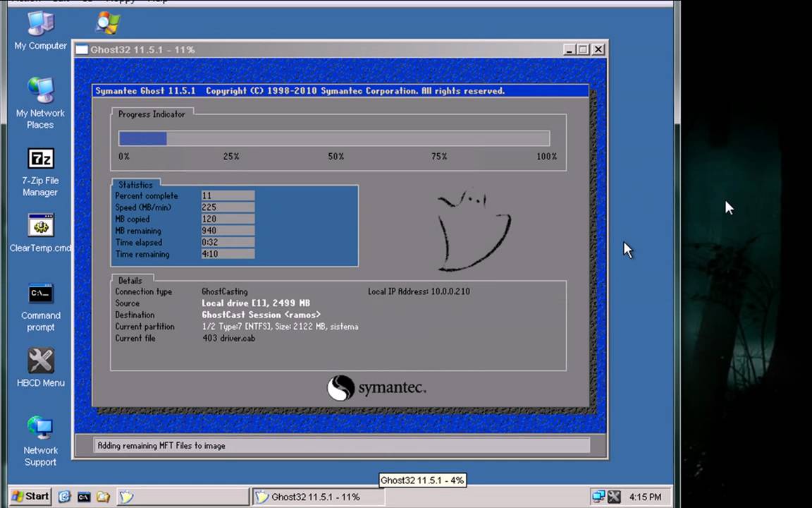Click the Time remaining value 4:10
The image size is (812, 508).
228,254
